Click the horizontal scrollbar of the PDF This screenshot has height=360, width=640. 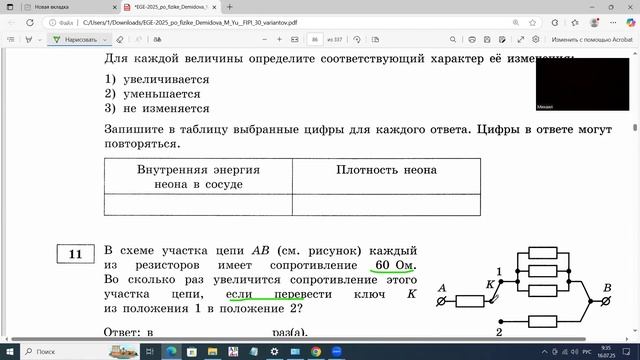[x=298, y=339]
